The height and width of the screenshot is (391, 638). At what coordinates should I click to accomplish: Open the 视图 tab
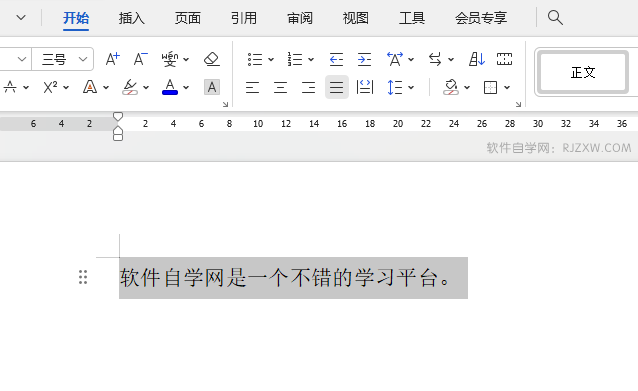coord(356,18)
